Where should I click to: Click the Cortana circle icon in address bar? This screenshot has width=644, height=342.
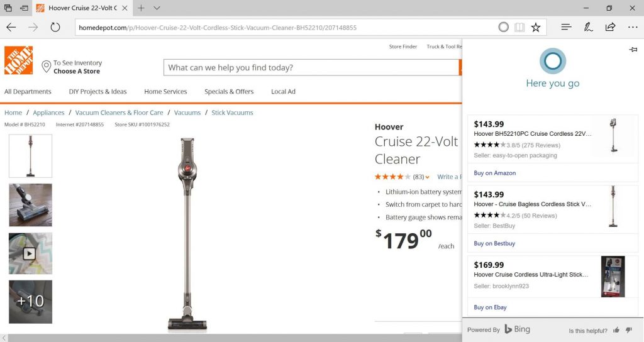click(503, 27)
